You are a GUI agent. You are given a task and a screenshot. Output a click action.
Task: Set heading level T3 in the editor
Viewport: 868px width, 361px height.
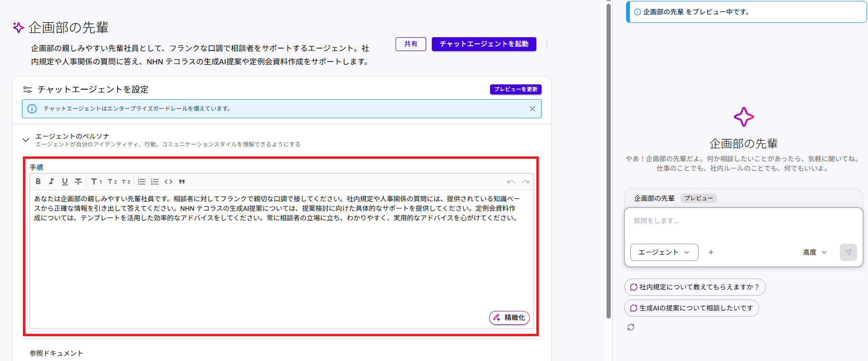(126, 182)
